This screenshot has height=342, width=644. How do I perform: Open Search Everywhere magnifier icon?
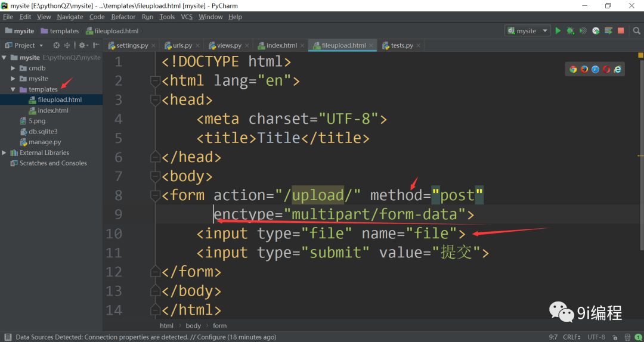pyautogui.click(x=637, y=31)
